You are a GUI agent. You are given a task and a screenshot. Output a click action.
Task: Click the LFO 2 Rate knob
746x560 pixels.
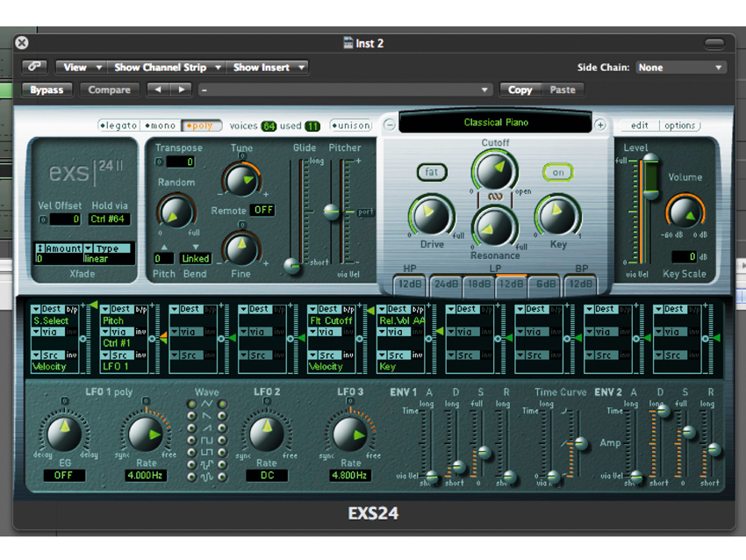pyautogui.click(x=267, y=433)
